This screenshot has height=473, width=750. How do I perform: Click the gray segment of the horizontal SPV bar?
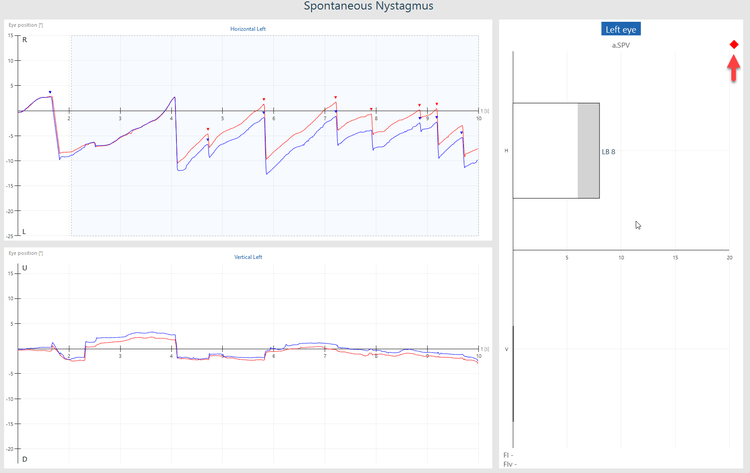(x=588, y=151)
